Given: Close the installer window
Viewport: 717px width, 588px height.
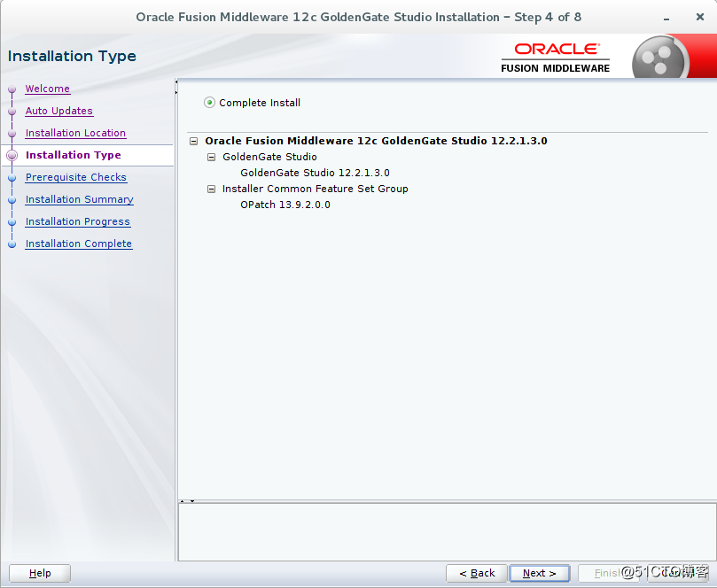Looking at the screenshot, I should click(699, 17).
